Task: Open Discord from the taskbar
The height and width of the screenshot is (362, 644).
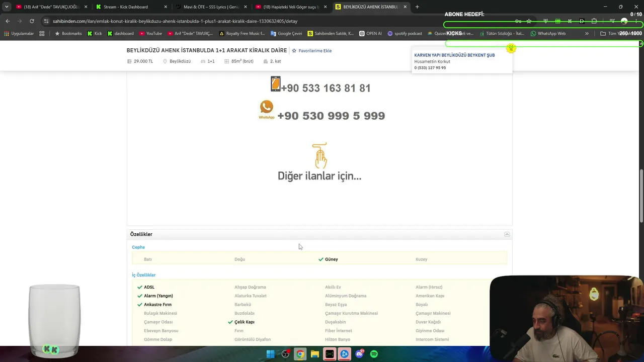Action: click(359, 354)
